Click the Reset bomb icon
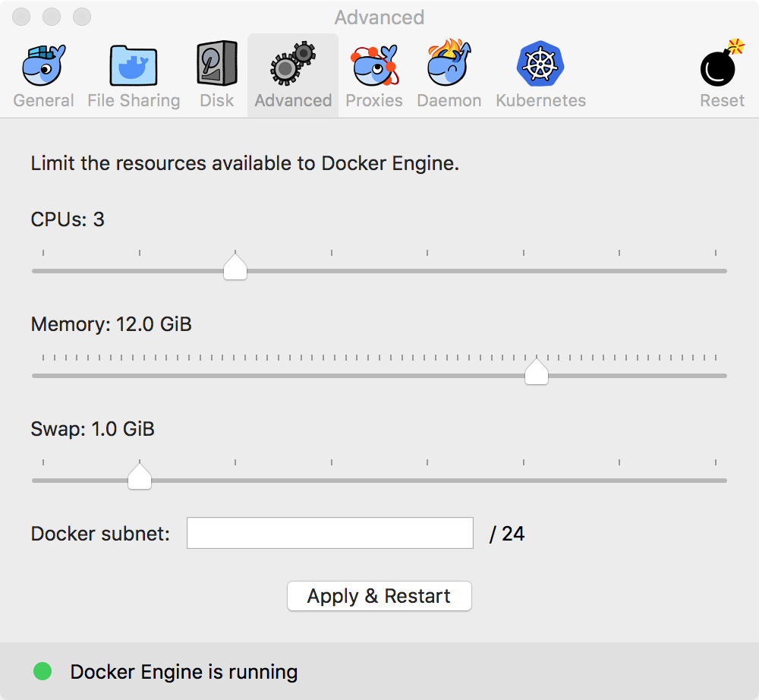Viewport: 759px width, 700px height. pos(722,63)
